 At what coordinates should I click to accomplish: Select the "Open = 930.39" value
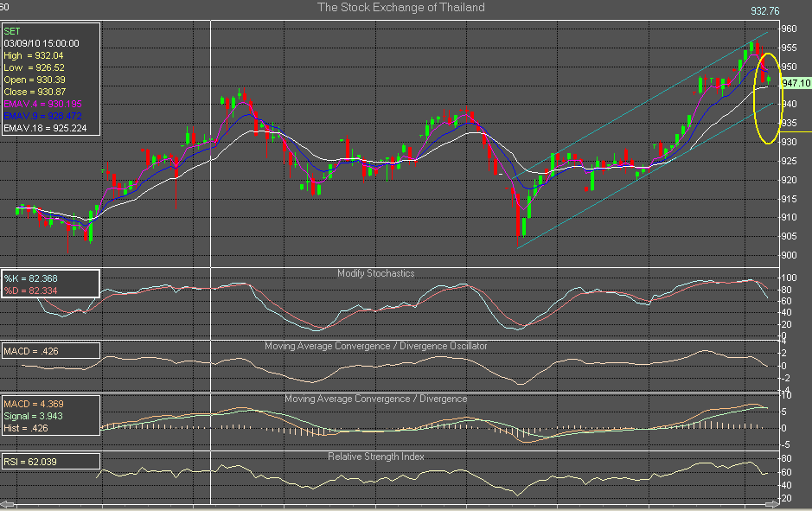(35, 80)
